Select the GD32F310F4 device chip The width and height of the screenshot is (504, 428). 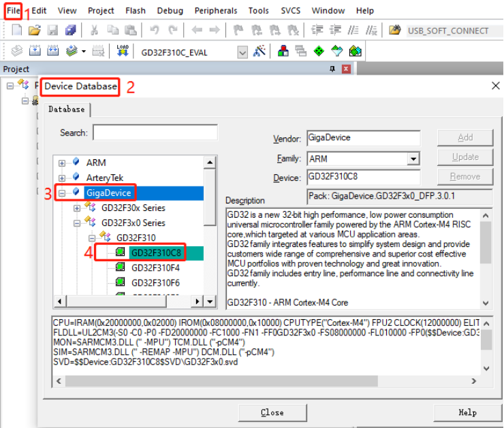click(155, 267)
